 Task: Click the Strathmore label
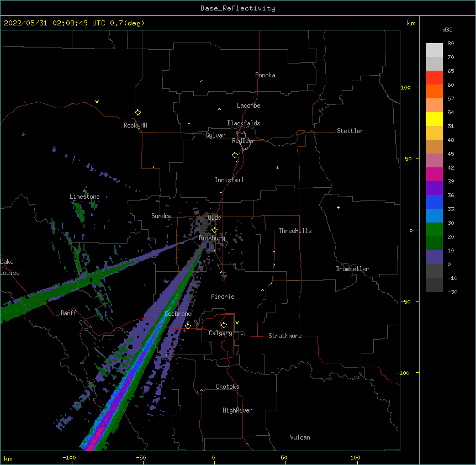pyautogui.click(x=285, y=336)
